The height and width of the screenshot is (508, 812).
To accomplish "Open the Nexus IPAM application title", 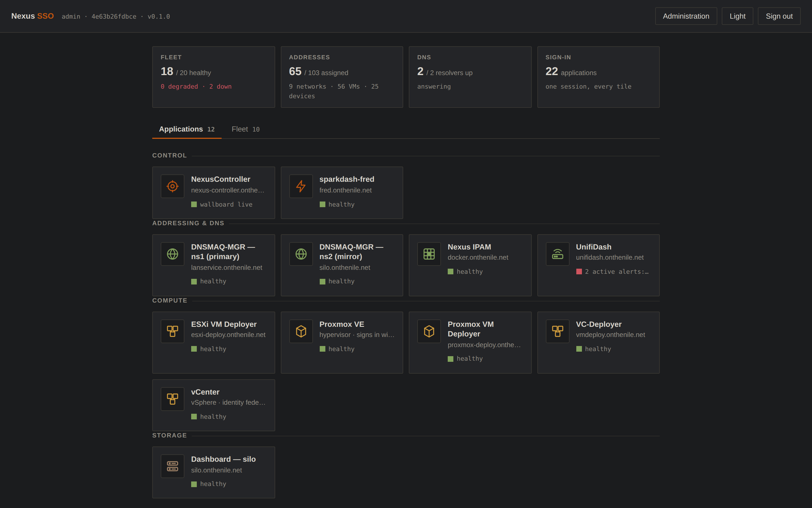I will pyautogui.click(x=469, y=247).
